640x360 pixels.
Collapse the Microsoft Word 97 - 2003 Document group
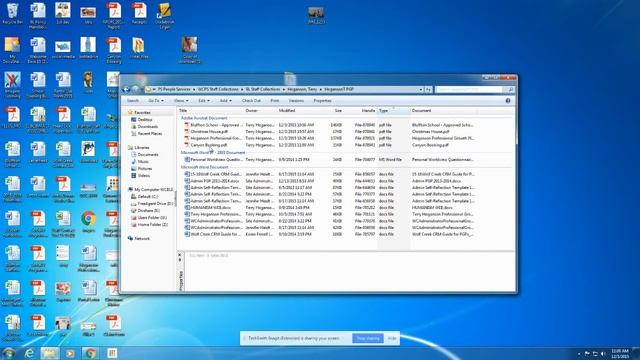[x=213, y=152]
